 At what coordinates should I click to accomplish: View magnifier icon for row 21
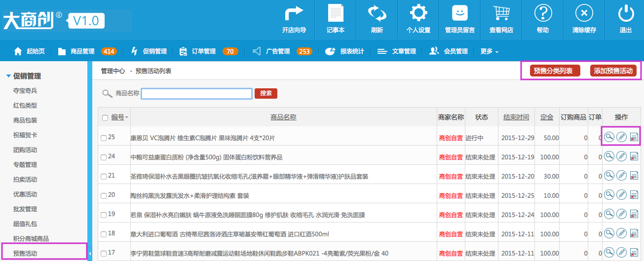point(609,176)
